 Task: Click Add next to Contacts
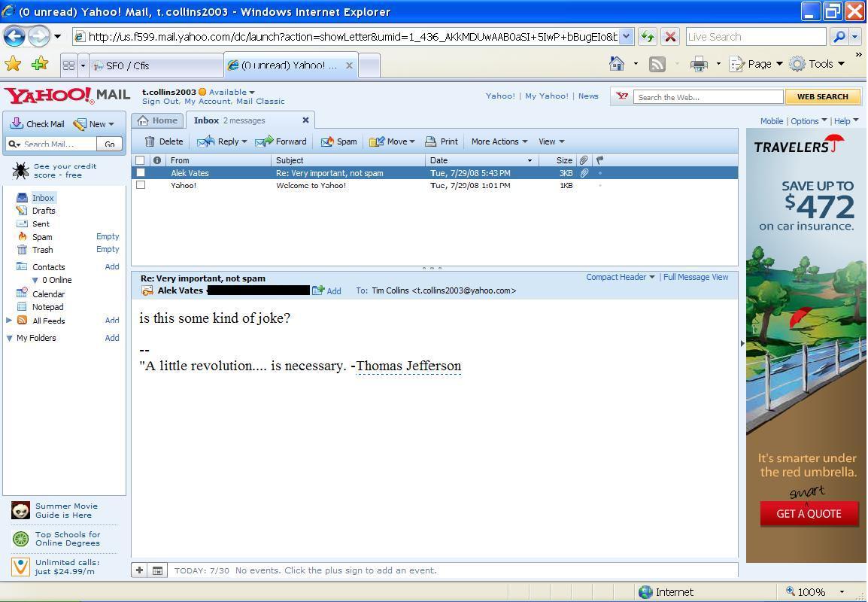[x=112, y=266]
